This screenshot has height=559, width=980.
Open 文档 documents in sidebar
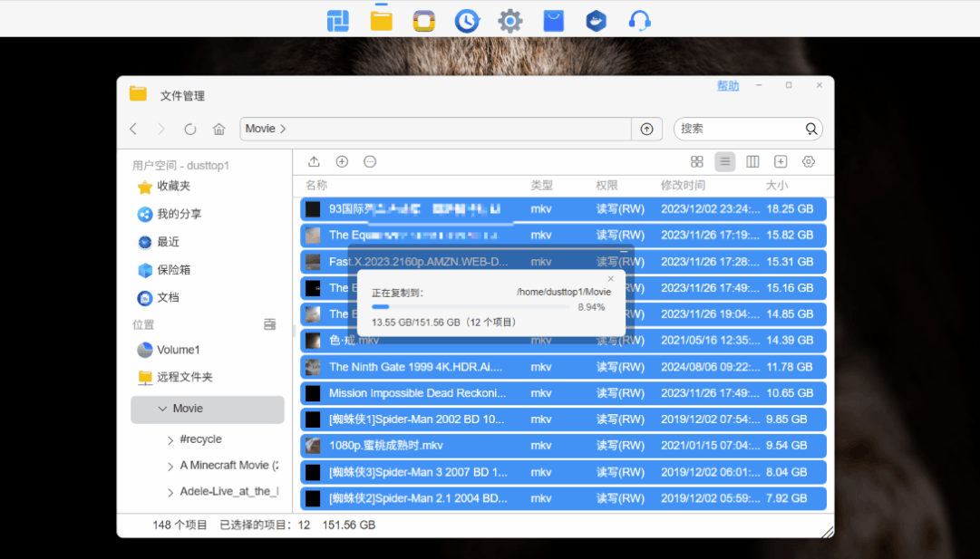click(x=158, y=298)
